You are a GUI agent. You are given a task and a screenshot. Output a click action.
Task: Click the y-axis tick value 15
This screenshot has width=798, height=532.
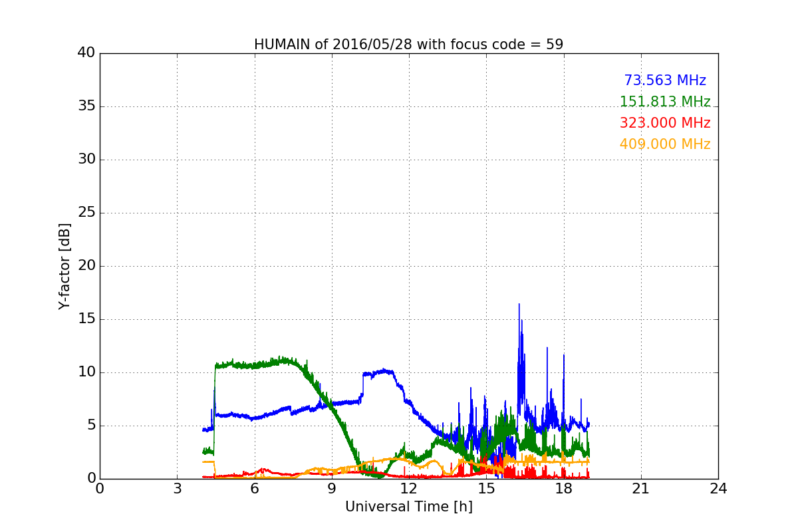86,319
